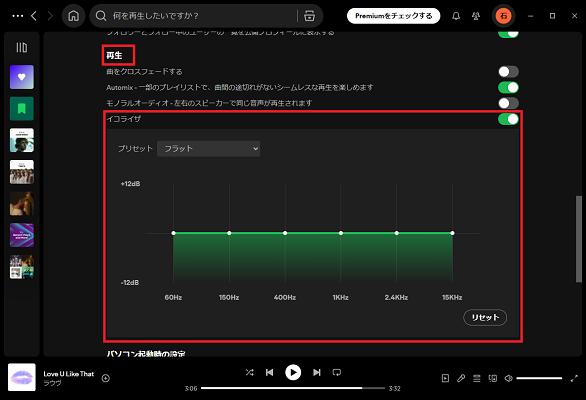Viewport: 586px width, 400px height.
Task: Click the イコライザ label
Action: 124,119
